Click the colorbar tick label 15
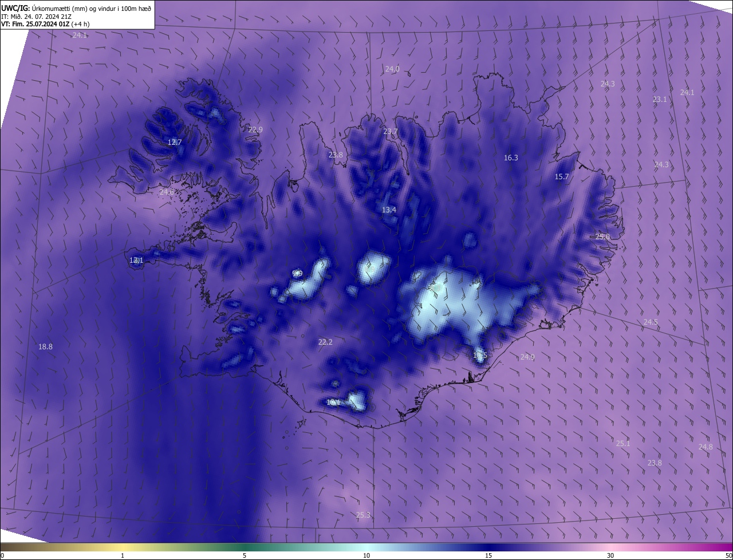 (x=488, y=555)
